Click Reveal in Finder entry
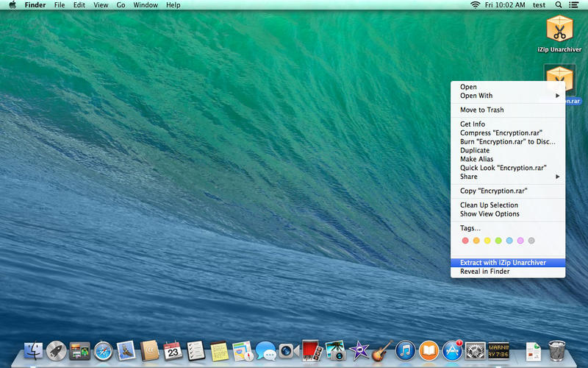 click(484, 272)
